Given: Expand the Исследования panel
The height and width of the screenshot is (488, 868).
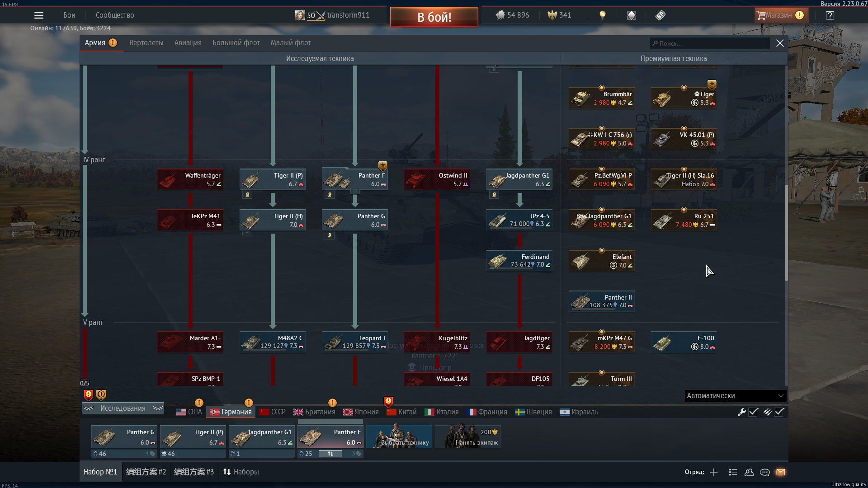Looking at the screenshot, I should click(x=123, y=408).
